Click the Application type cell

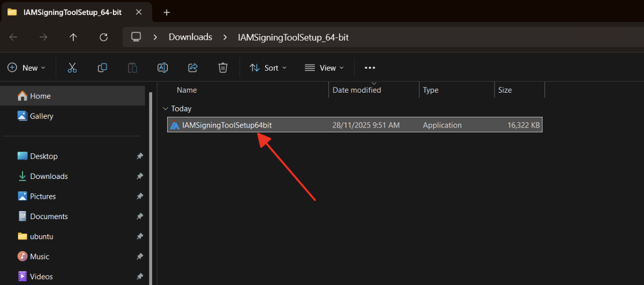pyautogui.click(x=442, y=125)
